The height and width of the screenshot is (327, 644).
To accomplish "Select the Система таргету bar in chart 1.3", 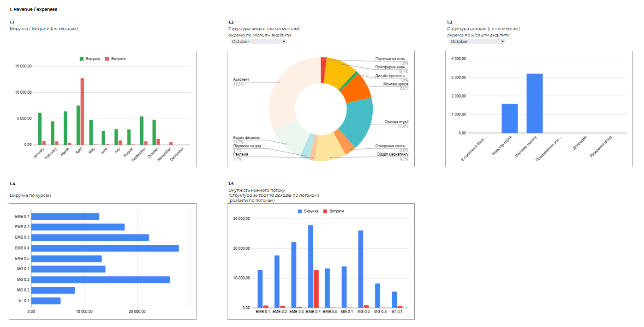I will click(535, 103).
